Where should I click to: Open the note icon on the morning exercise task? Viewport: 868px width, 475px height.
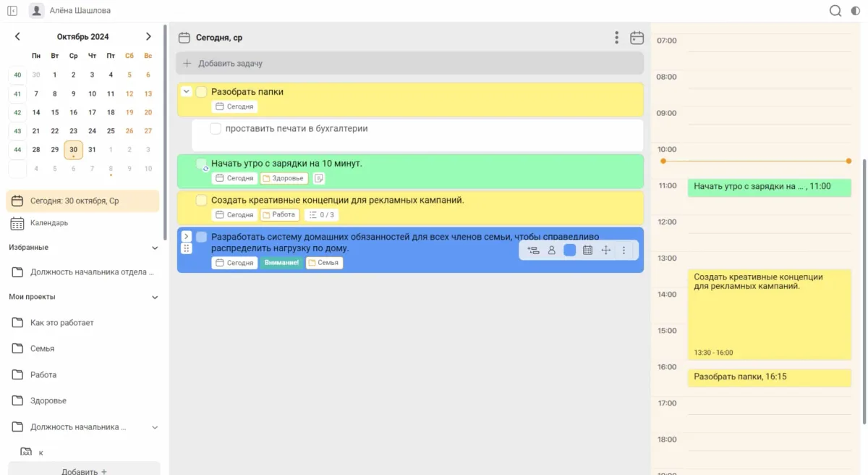pyautogui.click(x=319, y=178)
